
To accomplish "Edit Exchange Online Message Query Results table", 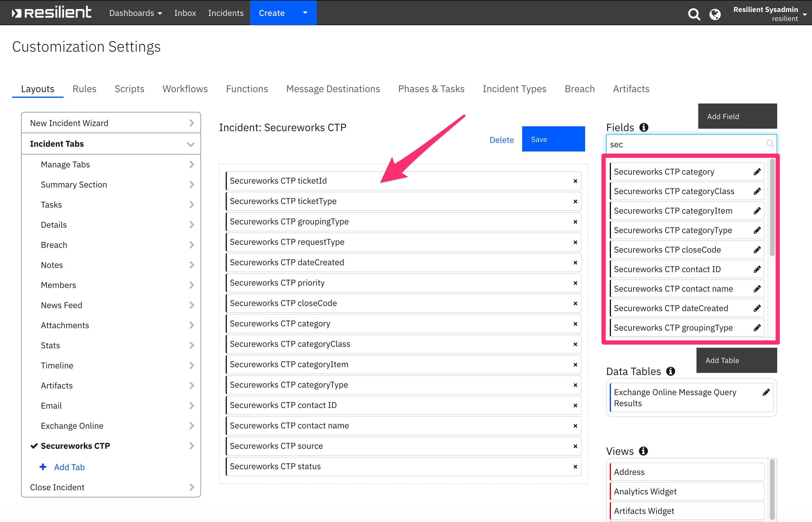I will pyautogui.click(x=766, y=392).
